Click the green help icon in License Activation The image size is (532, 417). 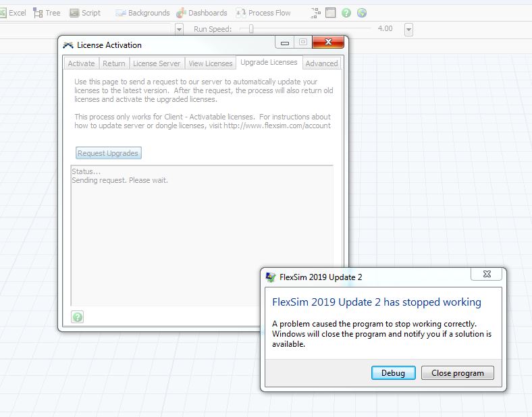tap(78, 317)
